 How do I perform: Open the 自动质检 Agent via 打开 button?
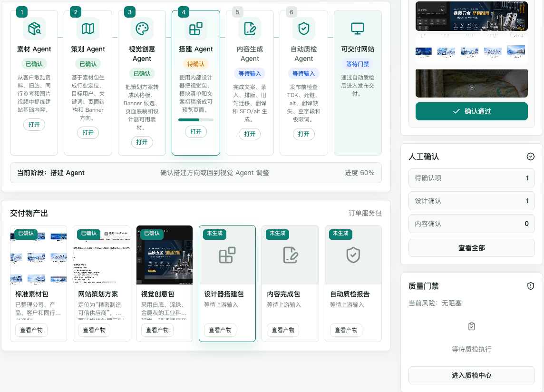tap(303, 134)
